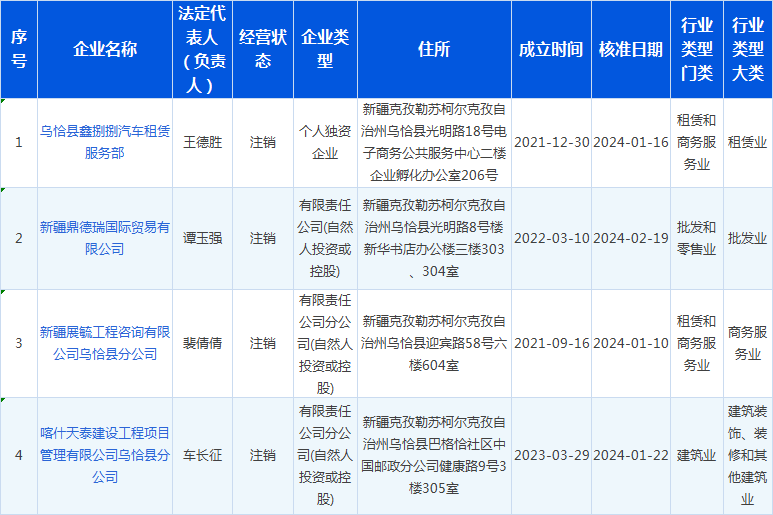773x515 pixels.
Task: Open the 乌恰县鑫捌捌汽车租赁服务部 company link
Action: 105,141
